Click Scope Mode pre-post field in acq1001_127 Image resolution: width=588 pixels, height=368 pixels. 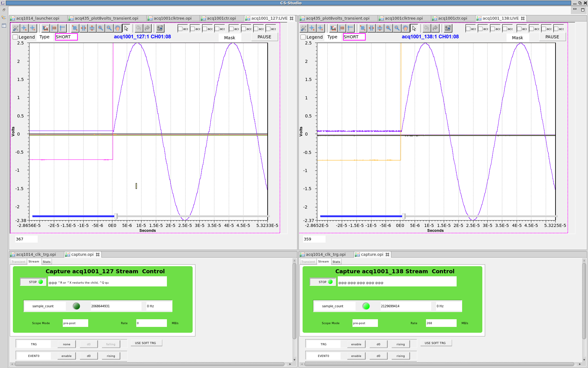pos(75,323)
